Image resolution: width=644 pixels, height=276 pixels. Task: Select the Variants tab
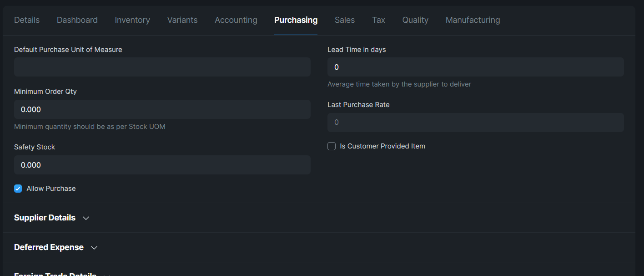(x=182, y=20)
